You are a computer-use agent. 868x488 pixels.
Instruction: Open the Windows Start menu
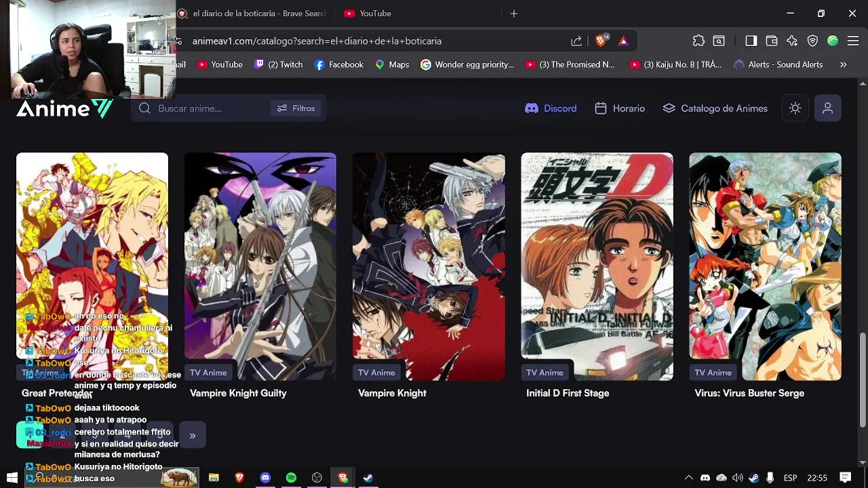coord(12,478)
